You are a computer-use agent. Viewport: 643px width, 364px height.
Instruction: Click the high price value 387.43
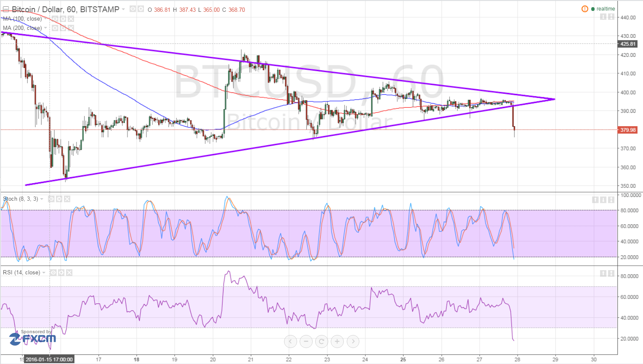[187, 10]
